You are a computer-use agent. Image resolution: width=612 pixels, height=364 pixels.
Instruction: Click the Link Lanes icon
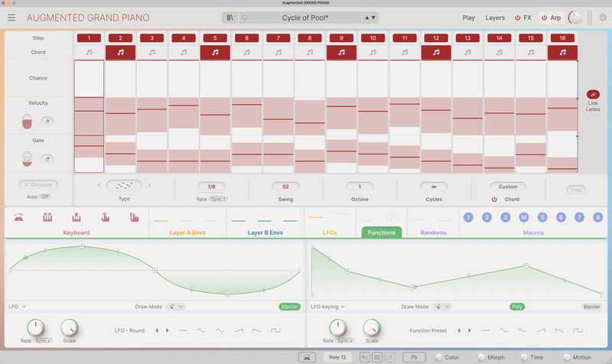tap(593, 94)
